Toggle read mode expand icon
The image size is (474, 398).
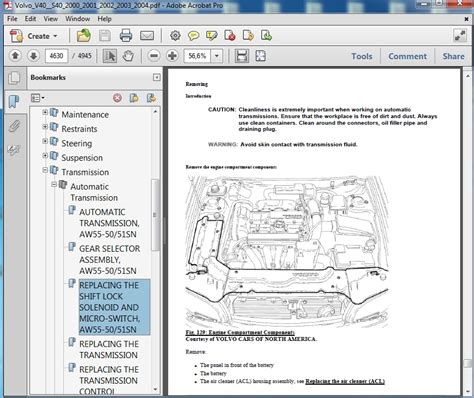point(460,36)
